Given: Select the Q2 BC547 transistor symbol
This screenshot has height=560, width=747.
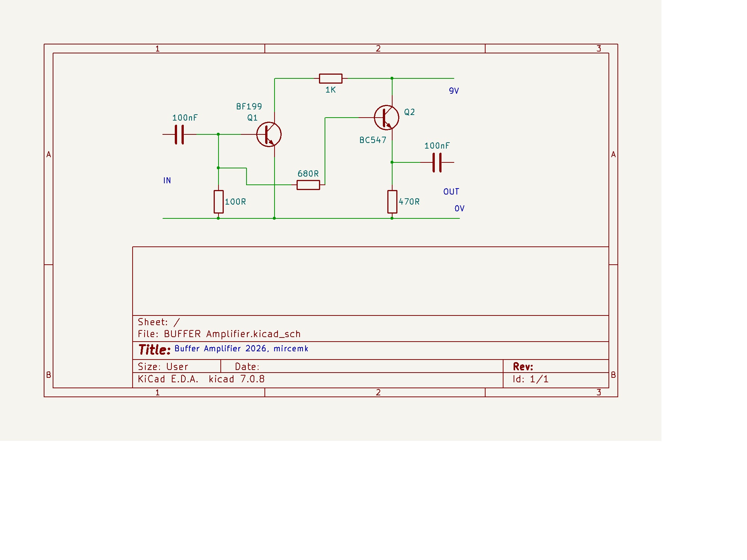Looking at the screenshot, I should pyautogui.click(x=387, y=118).
